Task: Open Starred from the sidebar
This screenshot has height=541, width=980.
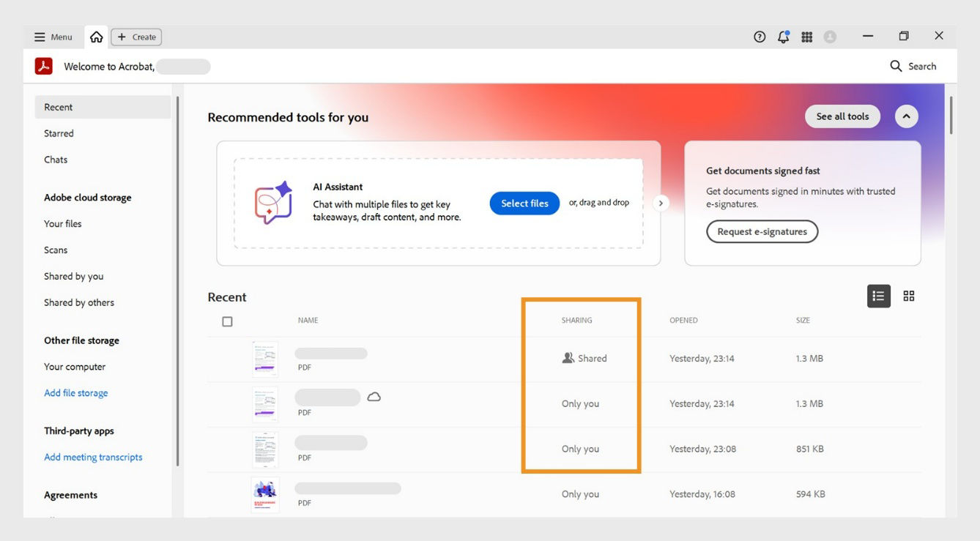Action: 58,133
